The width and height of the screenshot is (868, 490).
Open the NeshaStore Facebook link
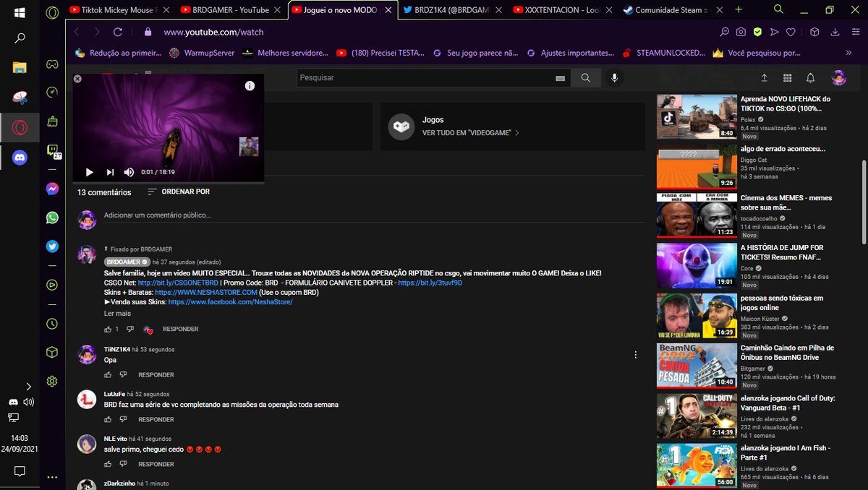(x=231, y=301)
